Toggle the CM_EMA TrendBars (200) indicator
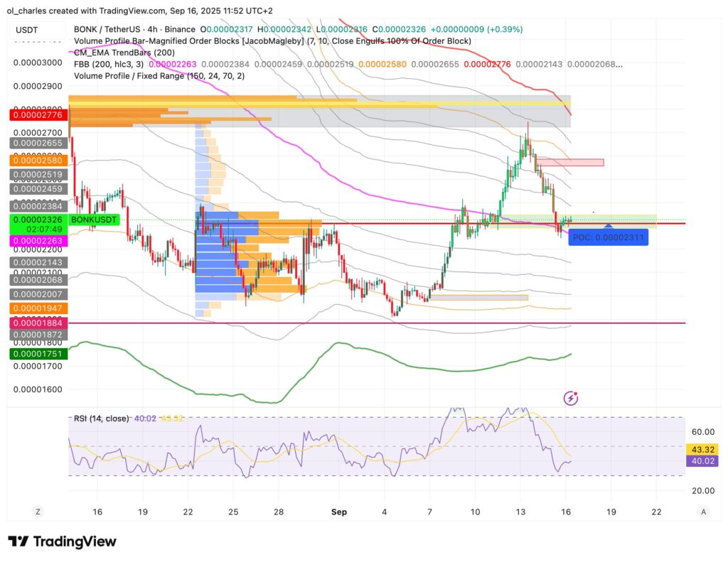 (124, 52)
